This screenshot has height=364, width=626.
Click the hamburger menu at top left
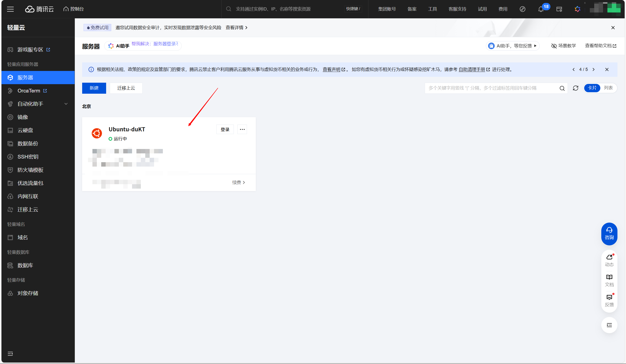tap(11, 9)
